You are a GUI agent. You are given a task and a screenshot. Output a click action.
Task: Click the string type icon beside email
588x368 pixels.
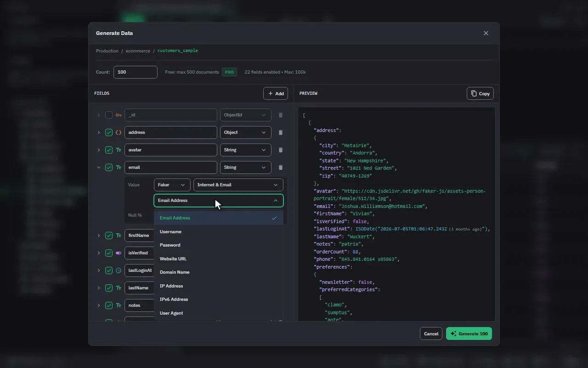(119, 167)
